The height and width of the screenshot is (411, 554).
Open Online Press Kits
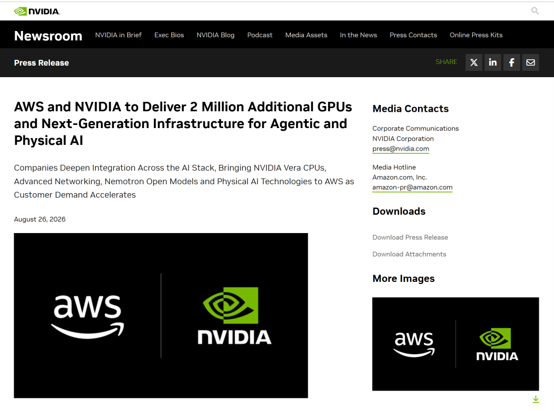click(476, 35)
